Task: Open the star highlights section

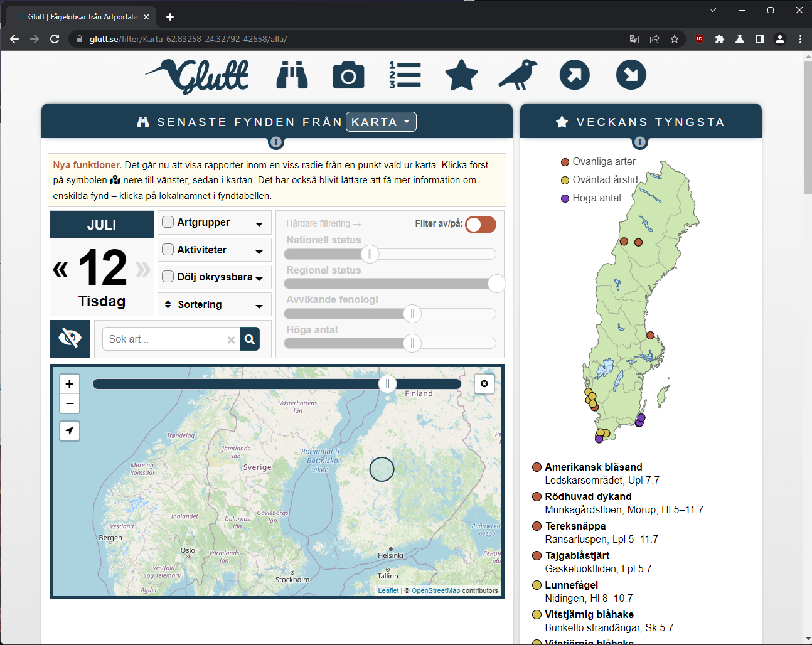Action: 461,75
